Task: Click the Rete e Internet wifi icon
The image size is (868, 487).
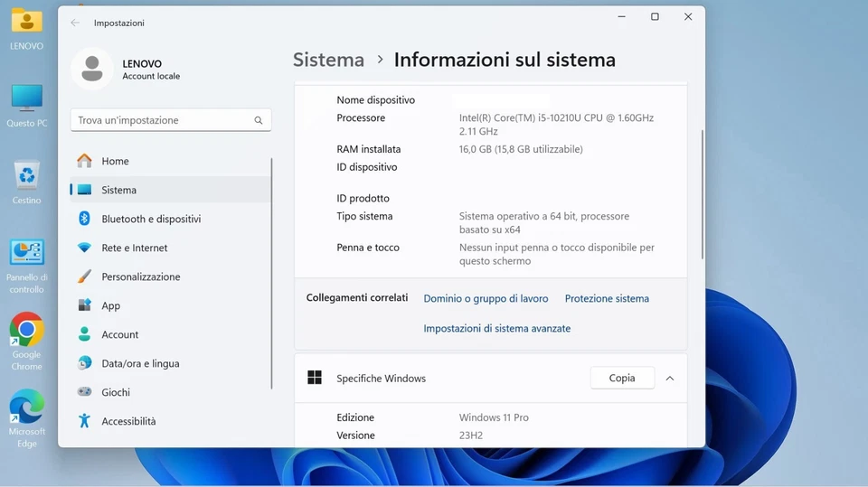Action: click(84, 248)
